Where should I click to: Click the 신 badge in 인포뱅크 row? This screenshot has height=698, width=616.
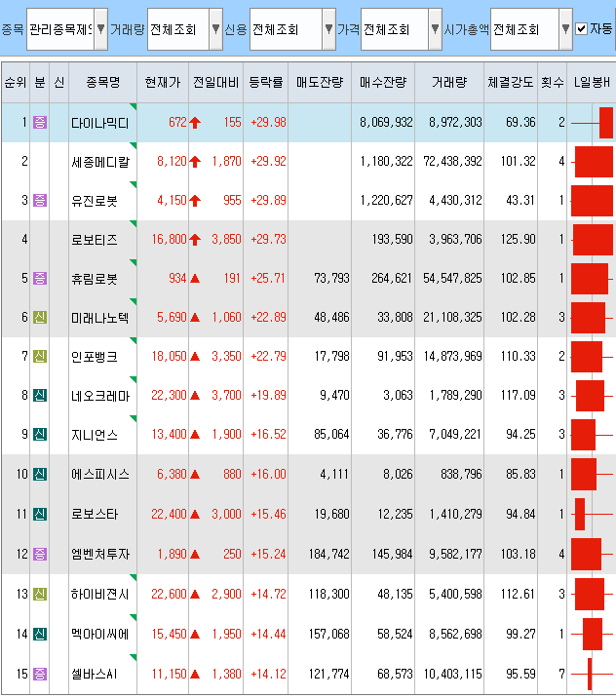click(40, 356)
